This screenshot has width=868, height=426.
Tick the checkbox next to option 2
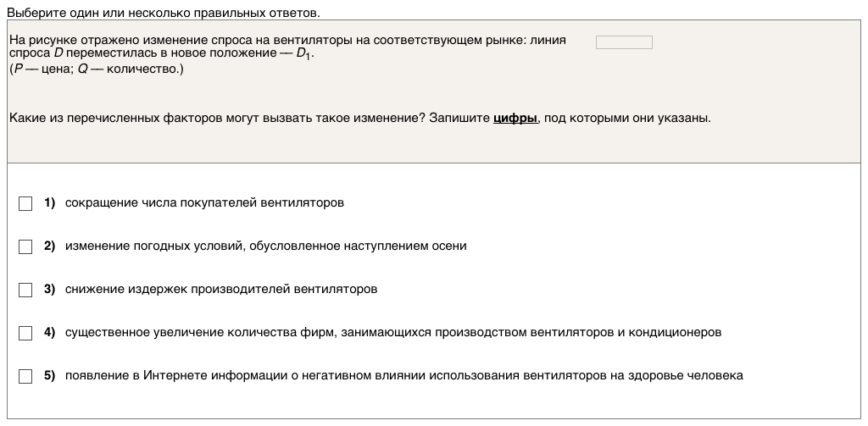coord(25,246)
